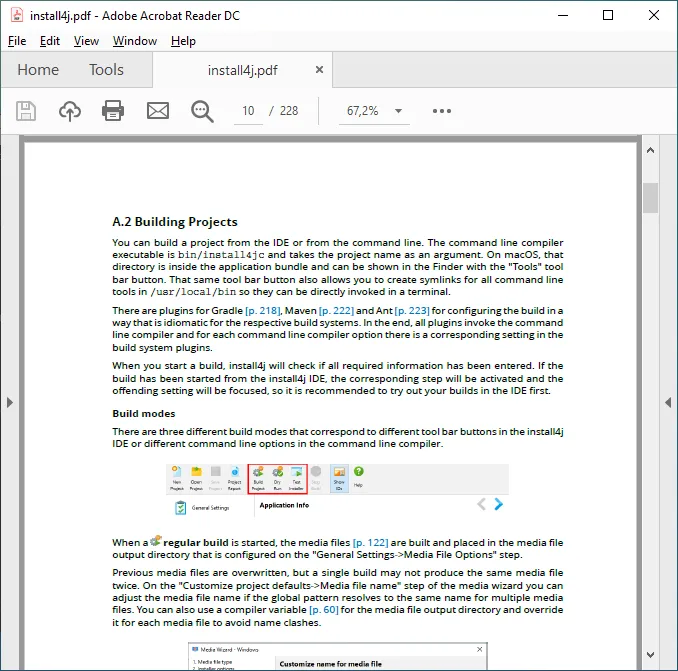This screenshot has height=671, width=678.
Task: Click the Save file icon
Action: [26, 111]
